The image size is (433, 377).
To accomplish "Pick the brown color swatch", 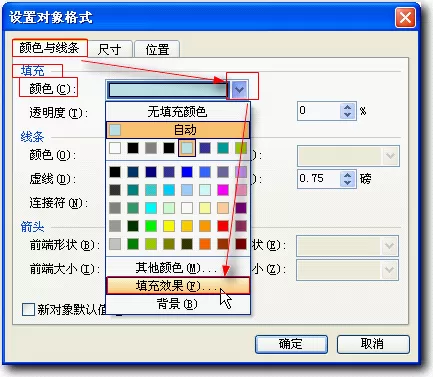I will coord(223,244).
